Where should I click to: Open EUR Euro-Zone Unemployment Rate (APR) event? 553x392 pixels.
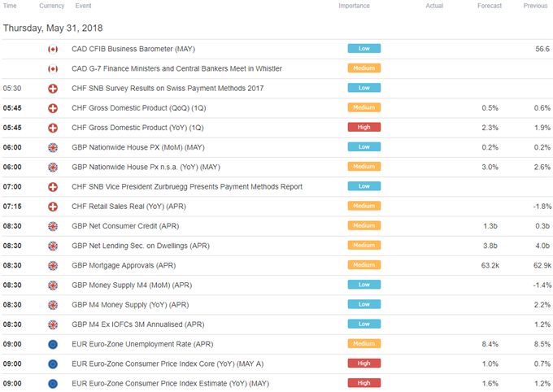[142, 344]
